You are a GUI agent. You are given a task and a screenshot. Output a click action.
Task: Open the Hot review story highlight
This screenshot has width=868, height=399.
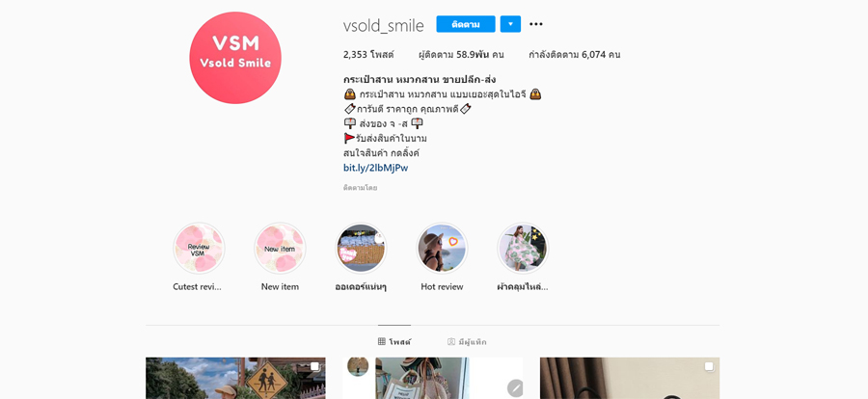click(x=442, y=249)
